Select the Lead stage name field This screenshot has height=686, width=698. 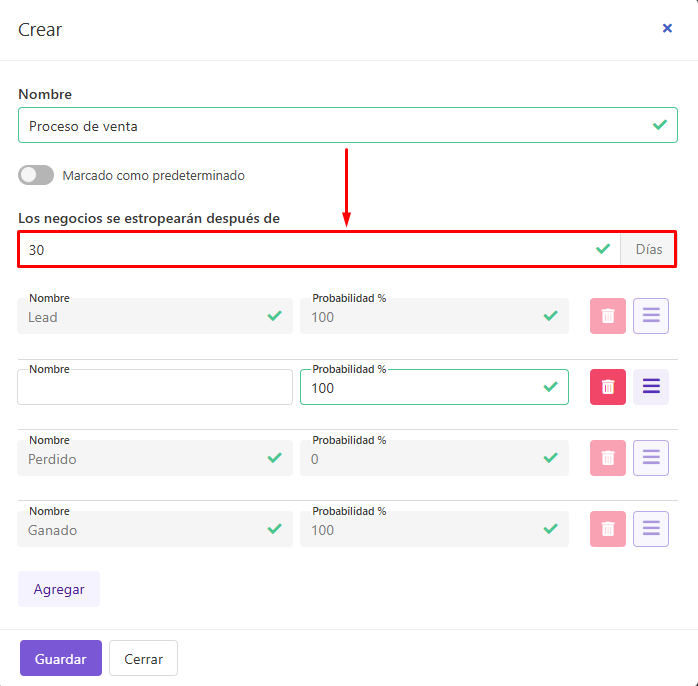pos(155,316)
